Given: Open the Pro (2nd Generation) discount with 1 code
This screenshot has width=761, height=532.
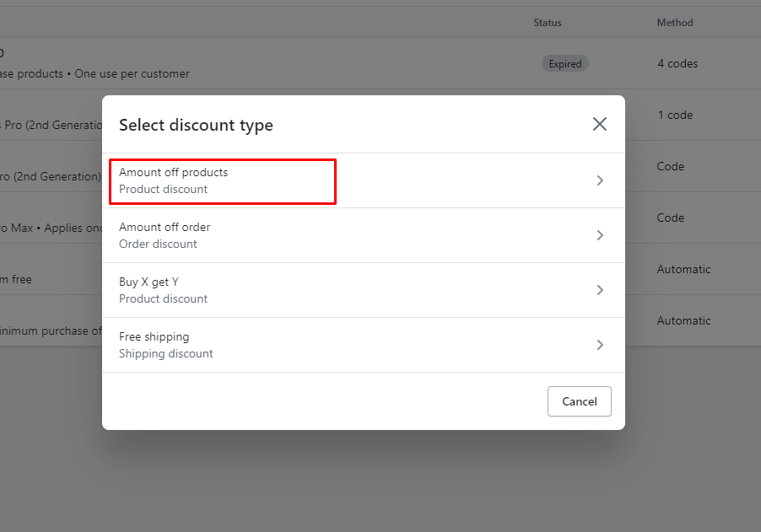Looking at the screenshot, I should [51, 126].
